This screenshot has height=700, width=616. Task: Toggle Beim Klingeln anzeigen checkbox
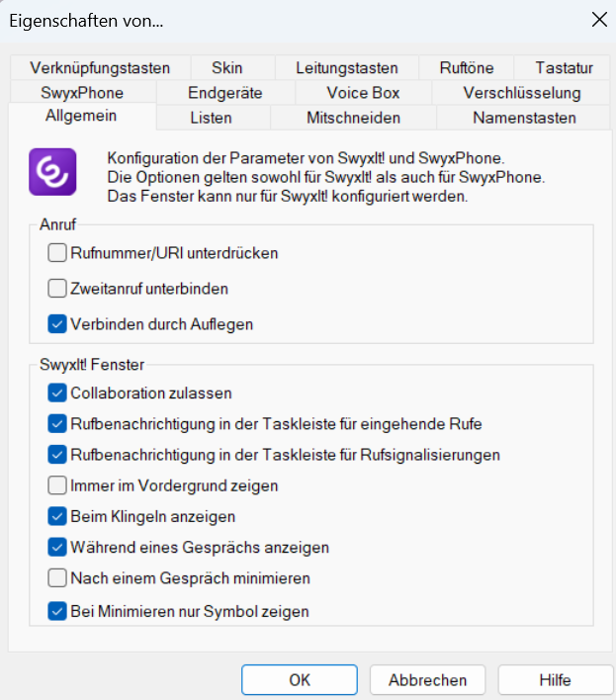pos(57,516)
